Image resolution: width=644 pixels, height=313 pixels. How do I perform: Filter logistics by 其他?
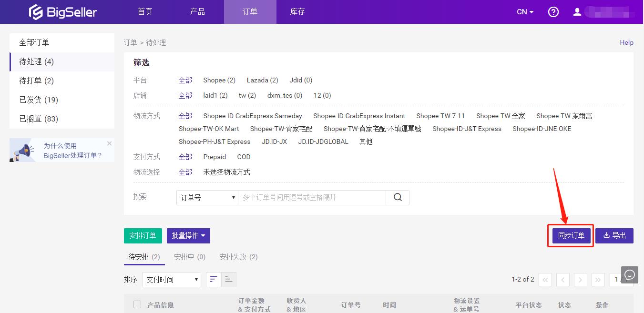pos(366,142)
